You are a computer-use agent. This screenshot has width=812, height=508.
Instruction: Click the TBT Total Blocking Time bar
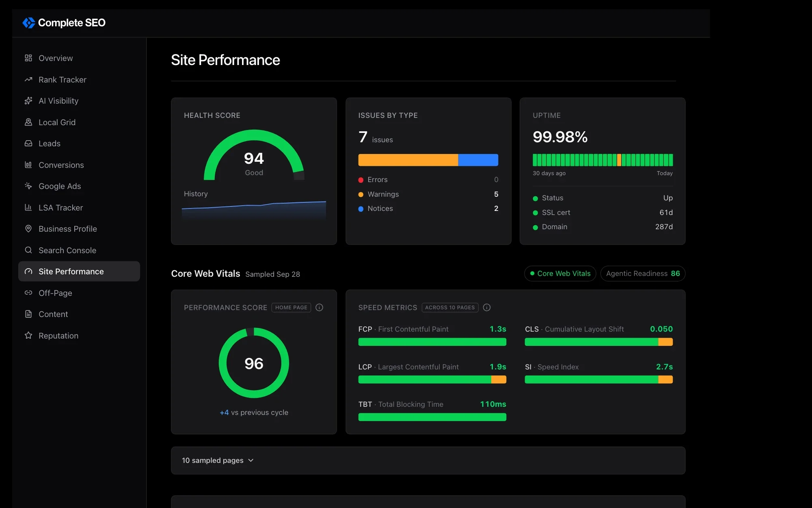point(432,417)
